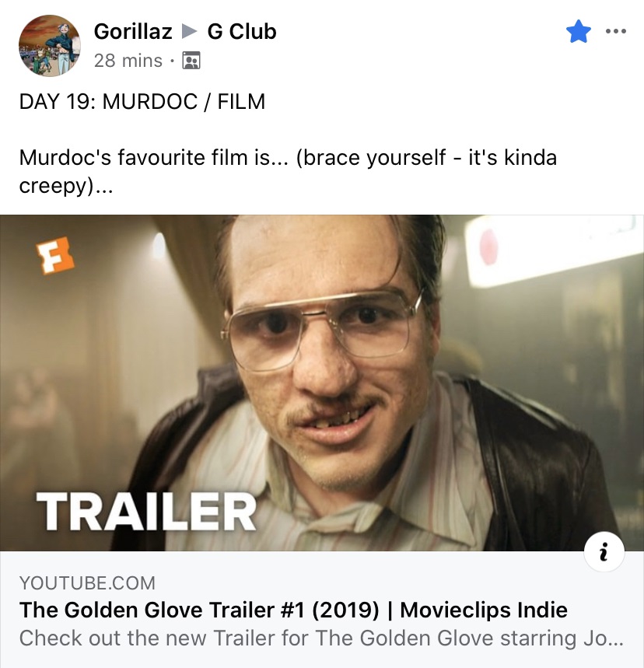Click the YOUTUBE.COM source label
644x668 pixels.
87,582
